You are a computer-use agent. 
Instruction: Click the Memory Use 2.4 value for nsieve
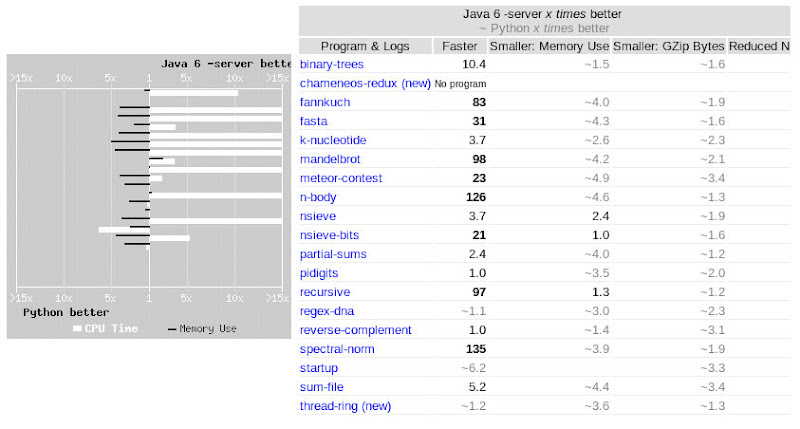point(601,216)
